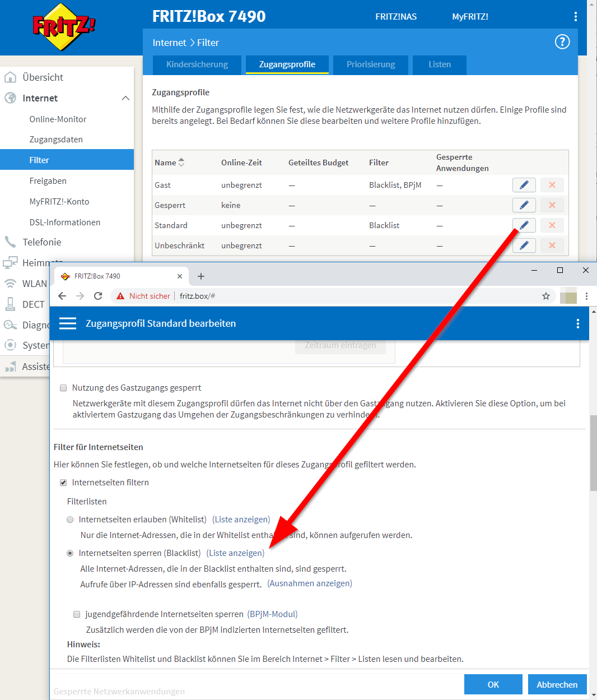Screen dimensions: 597x700
Task: Open Ausnahmen anzeigen link
Action: 310,583
